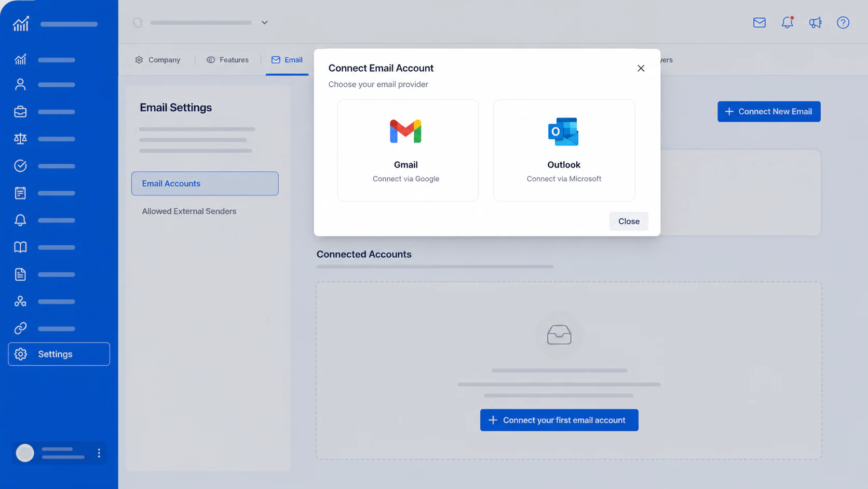Open the briefcase sidebar icon
The height and width of the screenshot is (489, 868).
coord(20,112)
